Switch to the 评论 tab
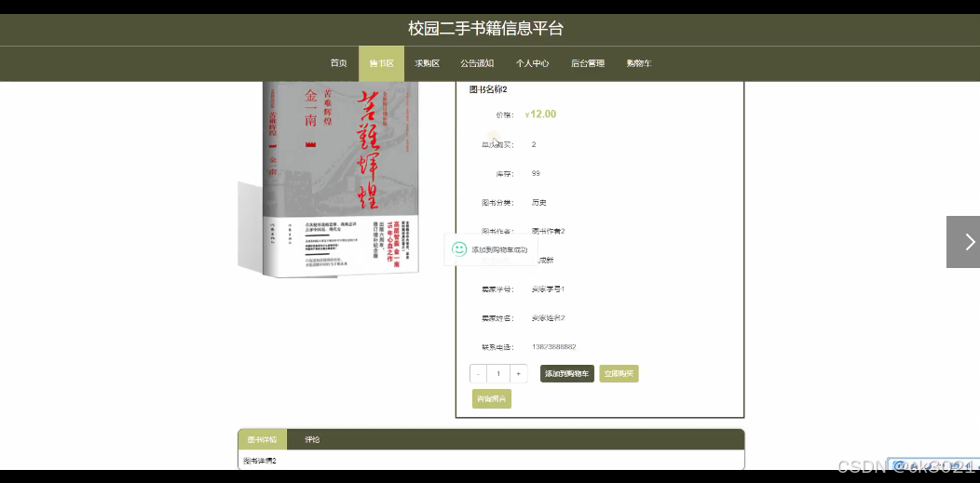 [x=312, y=439]
